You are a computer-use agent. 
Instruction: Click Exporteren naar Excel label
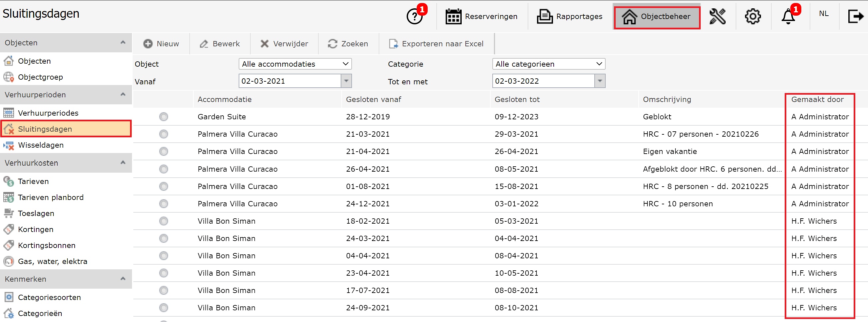point(442,44)
